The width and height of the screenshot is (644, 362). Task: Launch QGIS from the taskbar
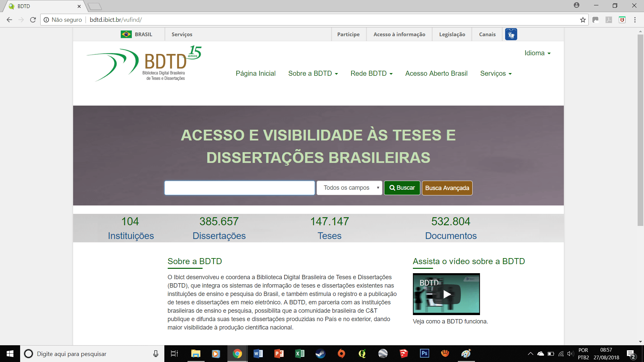tap(362, 354)
